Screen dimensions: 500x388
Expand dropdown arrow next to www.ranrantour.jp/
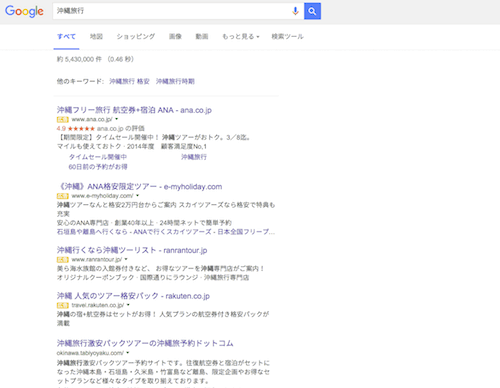[x=126, y=259]
